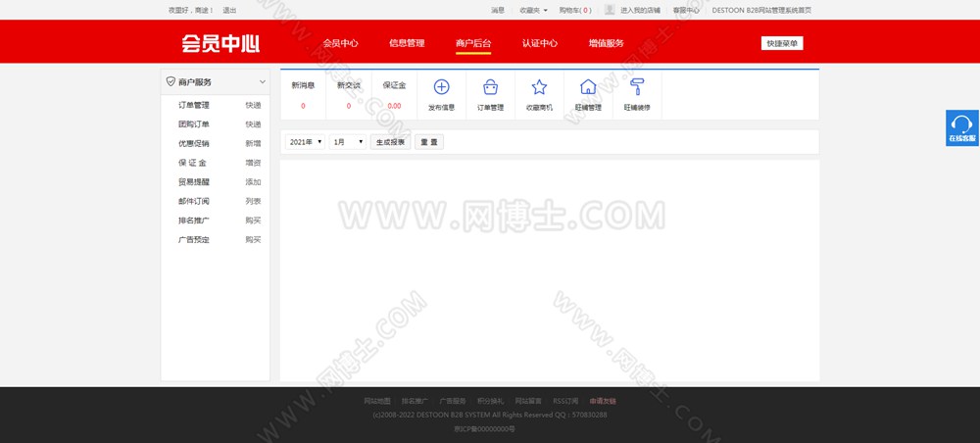Open the 在线客服 headset widget
This screenshot has height=443, width=980.
[x=962, y=128]
